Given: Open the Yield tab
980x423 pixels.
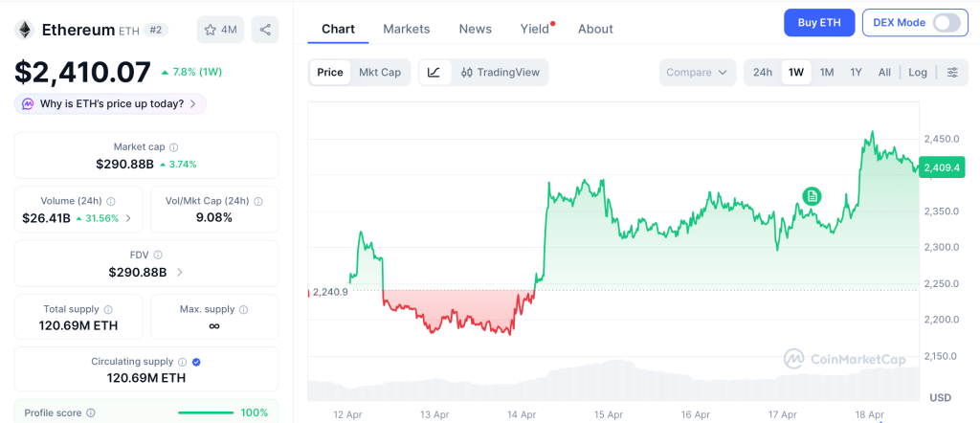Looking at the screenshot, I should pos(535,29).
